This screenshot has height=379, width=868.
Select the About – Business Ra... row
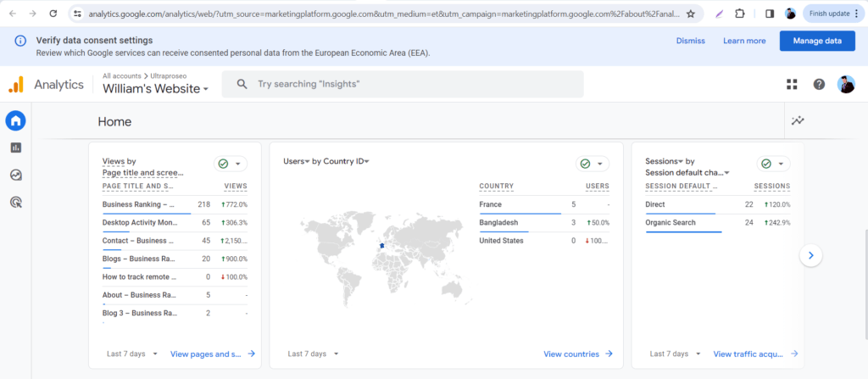click(x=175, y=295)
